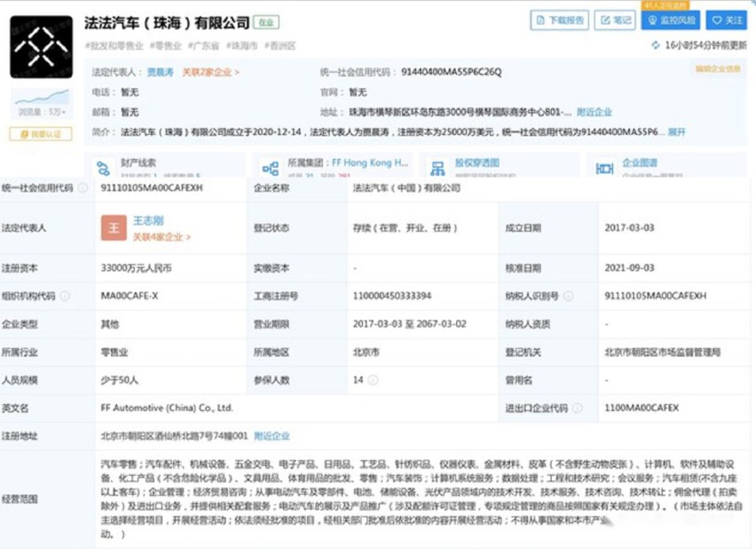Click the 企业图谱 icon
Image resolution: width=756 pixels, height=555 pixels.
604,169
